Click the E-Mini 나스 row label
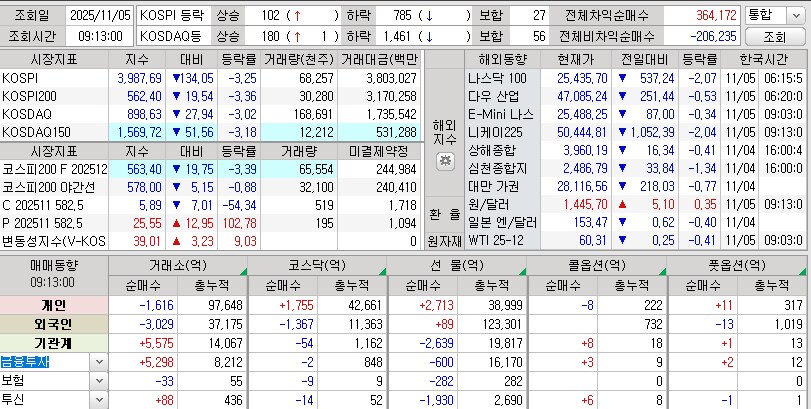 tap(500, 114)
